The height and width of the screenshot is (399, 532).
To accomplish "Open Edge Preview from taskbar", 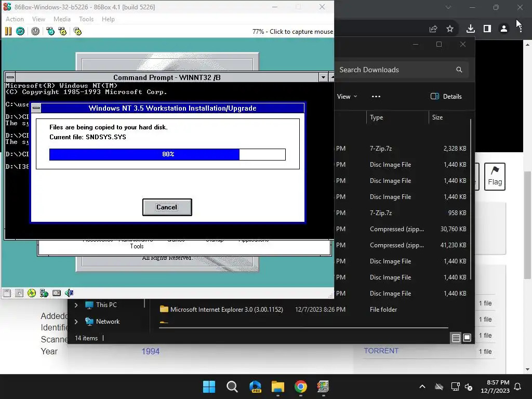I will pyautogui.click(x=255, y=387).
